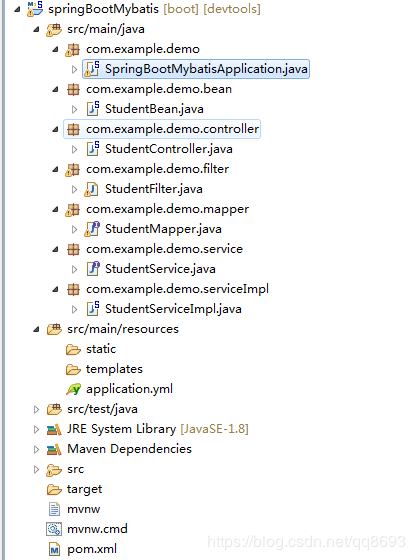The width and height of the screenshot is (415, 560).
Task: Collapse the com.example.demo.filter package
Action: click(55, 170)
